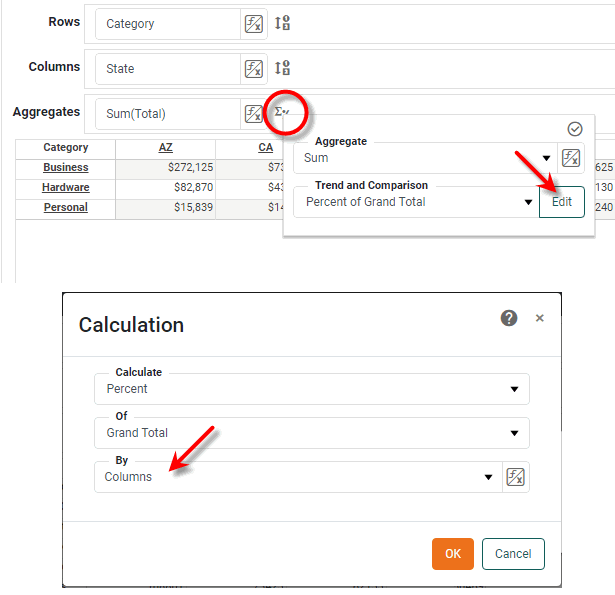The height and width of the screenshot is (595, 615).
Task: Close the Calculation dialog with X
Action: pyautogui.click(x=540, y=318)
